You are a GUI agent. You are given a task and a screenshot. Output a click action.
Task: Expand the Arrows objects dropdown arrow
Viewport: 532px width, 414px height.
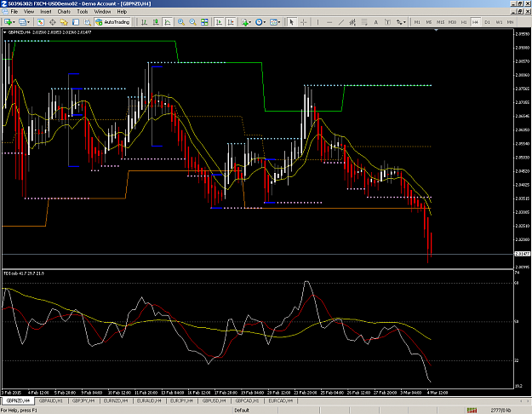pyautogui.click(x=404, y=22)
